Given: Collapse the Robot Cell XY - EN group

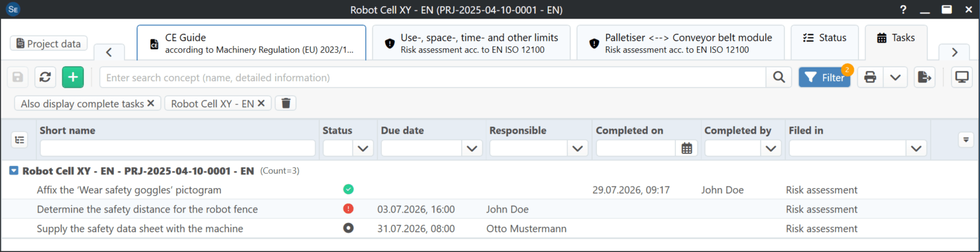Looking at the screenshot, I should tap(14, 171).
